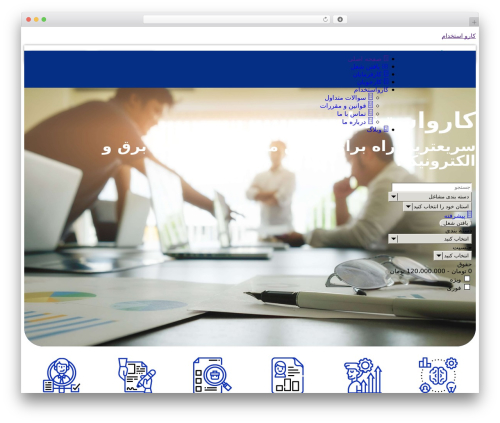
Task: Open the دسته بندی مشاغل dropdown
Action: point(430,197)
